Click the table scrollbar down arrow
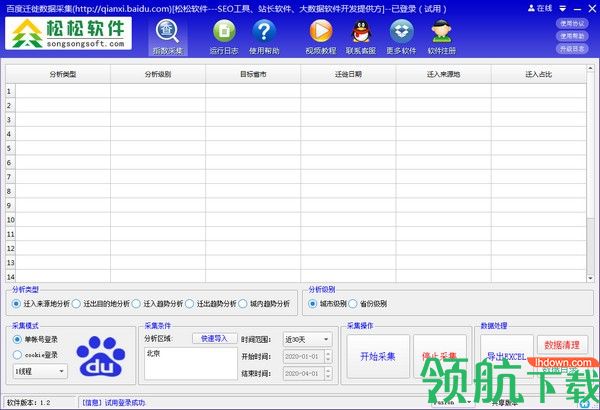The image size is (600, 410). point(590,278)
